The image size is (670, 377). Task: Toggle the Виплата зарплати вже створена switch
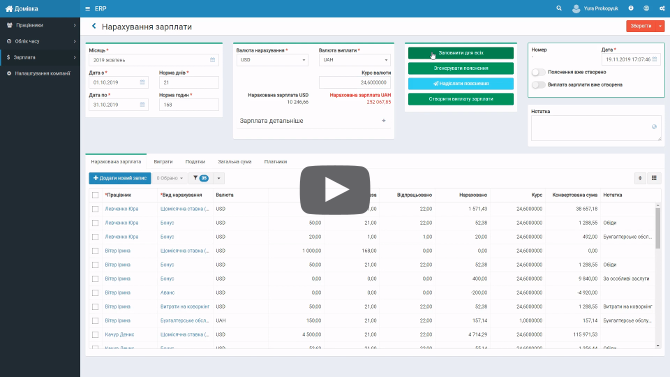tap(538, 85)
